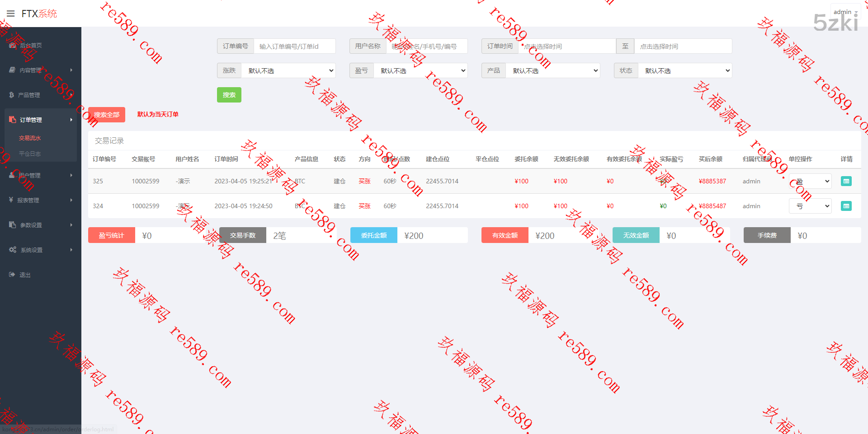Click the 后台首页 dashboard icon
This screenshot has width=868, height=434.
(x=12, y=45)
